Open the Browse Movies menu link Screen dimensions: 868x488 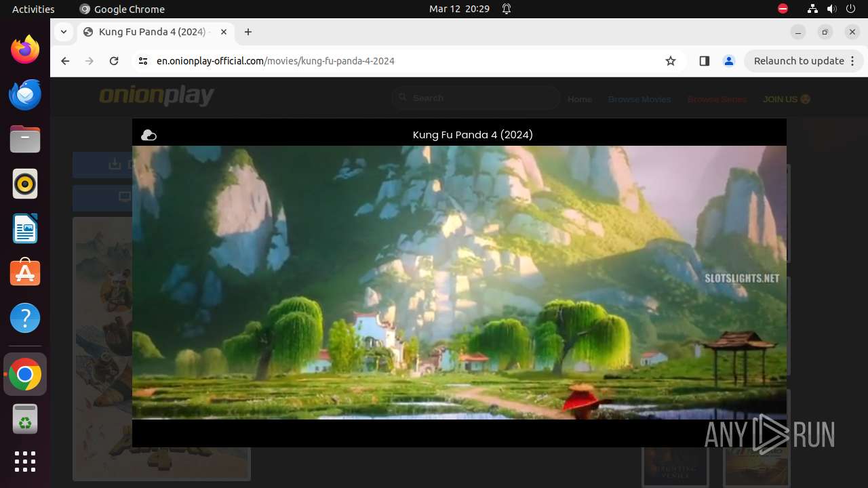[x=639, y=99]
